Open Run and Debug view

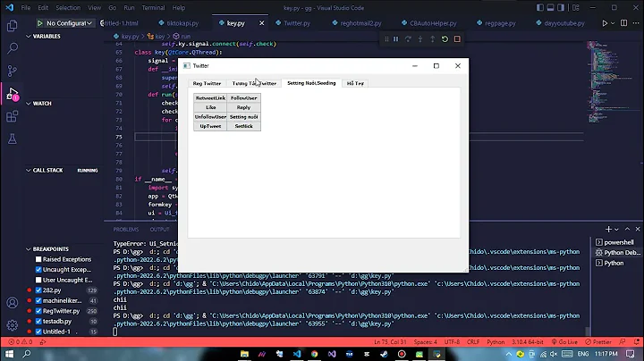[13, 94]
